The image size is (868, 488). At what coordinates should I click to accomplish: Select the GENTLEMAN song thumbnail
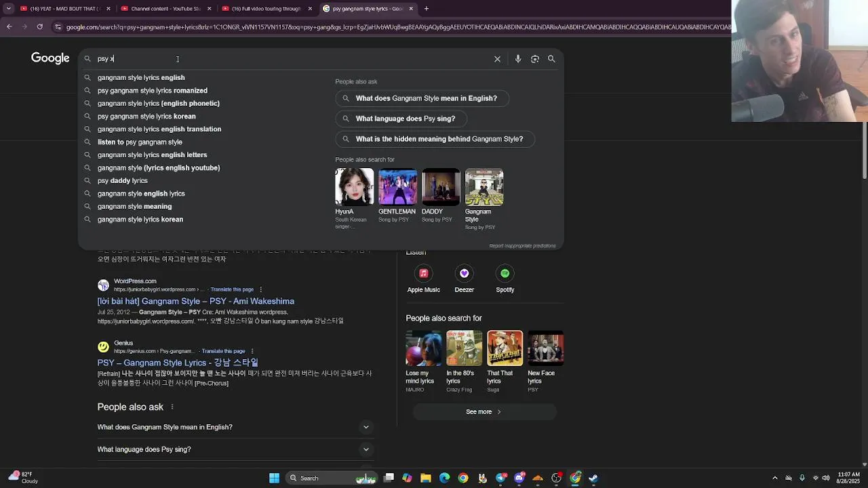click(397, 186)
